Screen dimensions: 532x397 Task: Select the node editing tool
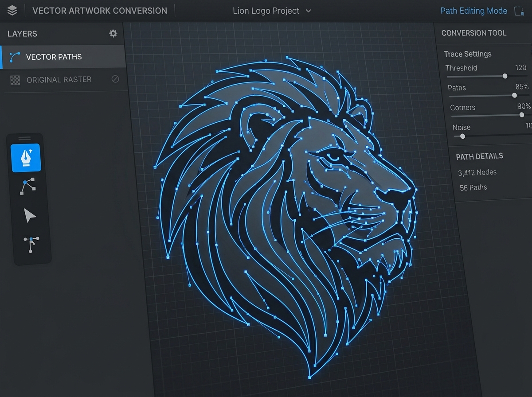[28, 187]
